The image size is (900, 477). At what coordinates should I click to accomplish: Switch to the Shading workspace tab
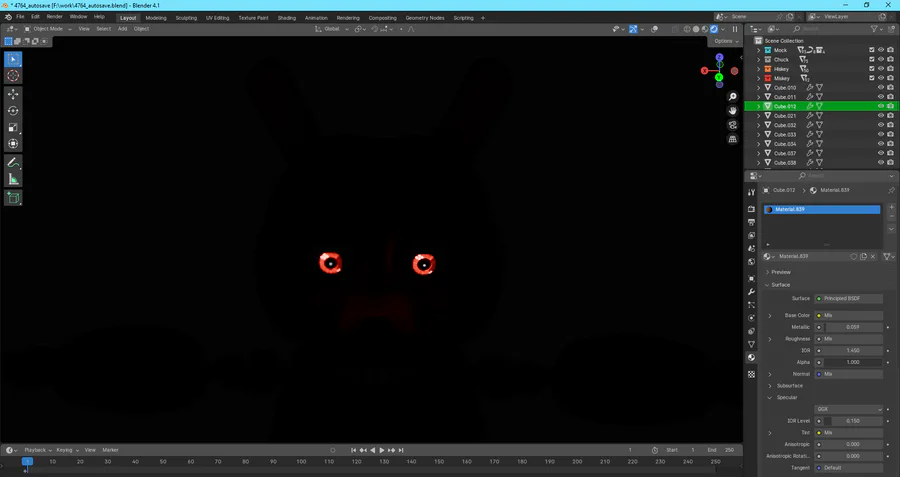(x=286, y=18)
